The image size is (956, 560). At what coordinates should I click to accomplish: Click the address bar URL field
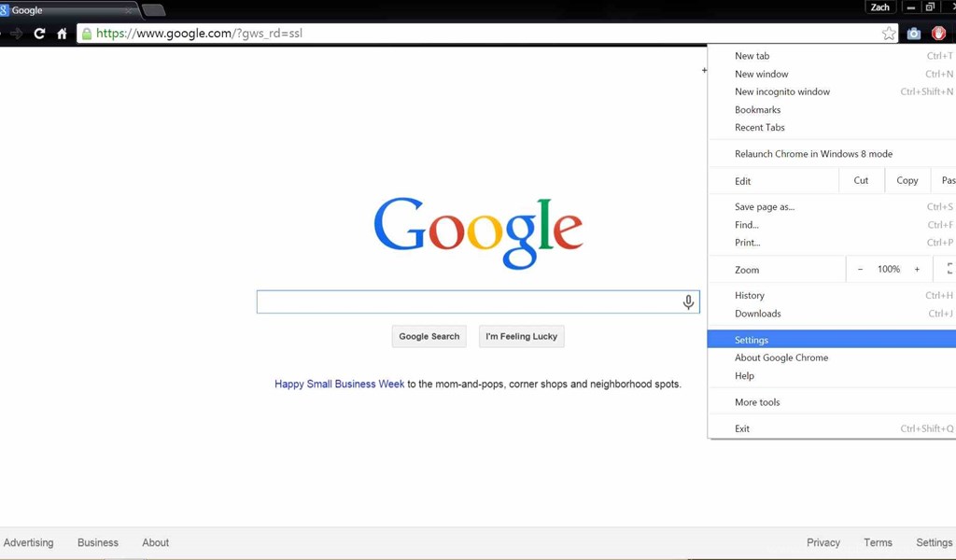(486, 34)
